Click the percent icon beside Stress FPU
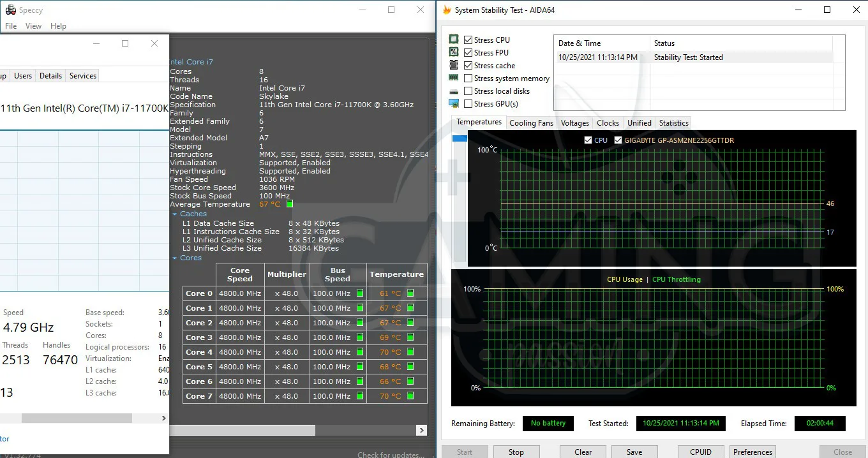Screen dimensions: 868x458 [x=454, y=52]
